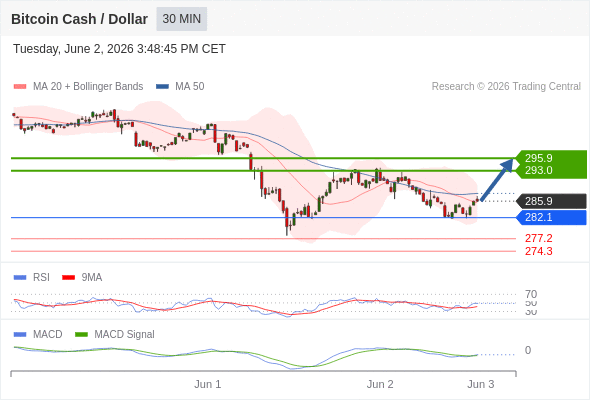The image size is (590, 400).
Task: Click the MACD Signal green legend swatch
Action: [81, 335]
